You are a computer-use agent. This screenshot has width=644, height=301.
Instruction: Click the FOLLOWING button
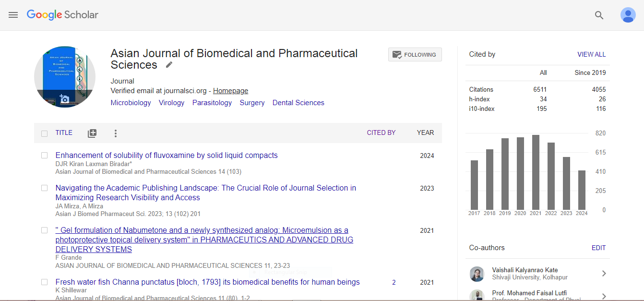tap(415, 55)
